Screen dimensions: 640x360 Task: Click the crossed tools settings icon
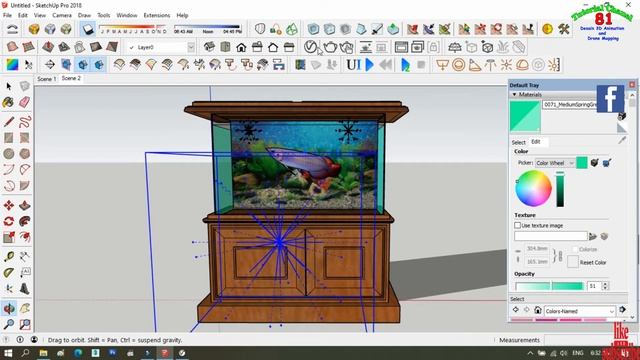click(564, 29)
